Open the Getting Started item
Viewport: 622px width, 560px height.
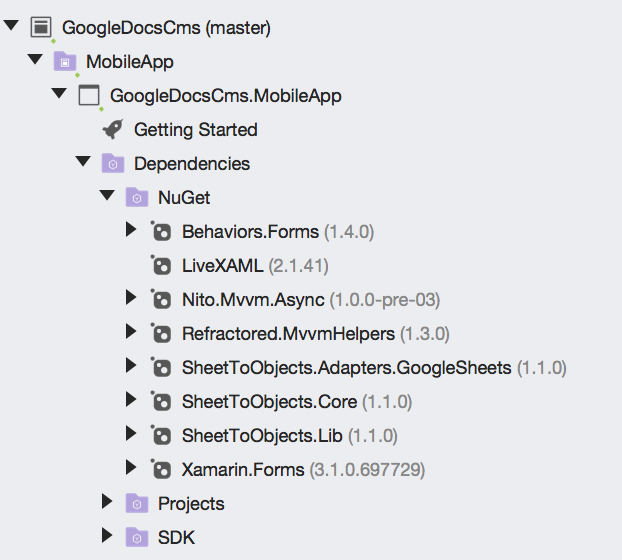click(196, 130)
